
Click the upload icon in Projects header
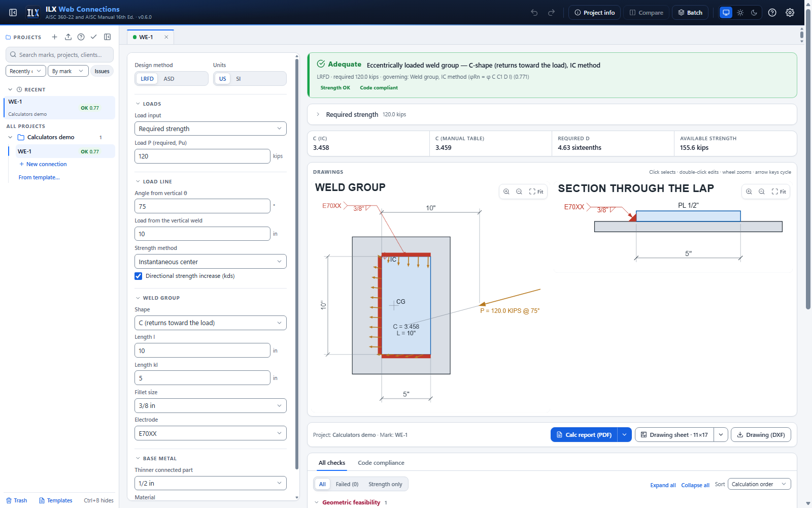pos(68,37)
